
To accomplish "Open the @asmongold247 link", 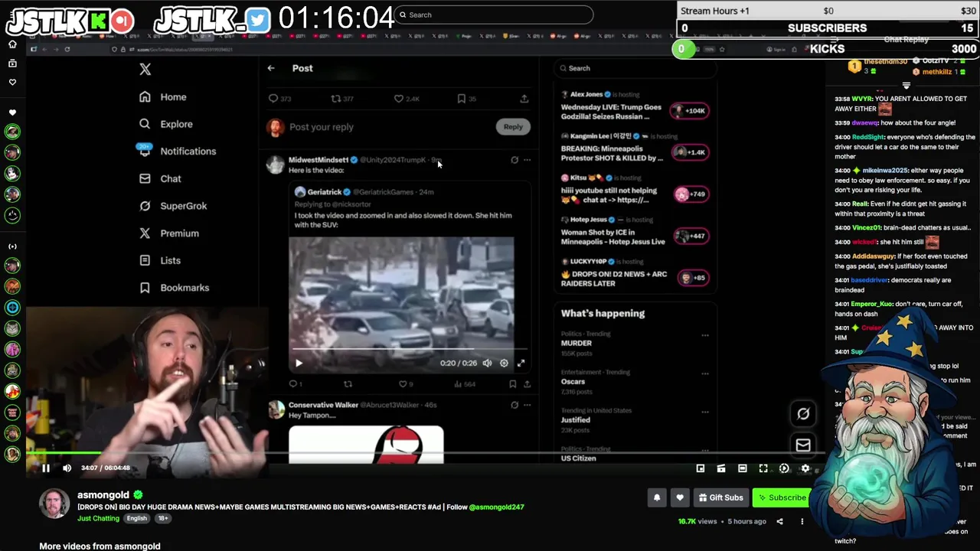I will tap(496, 507).
